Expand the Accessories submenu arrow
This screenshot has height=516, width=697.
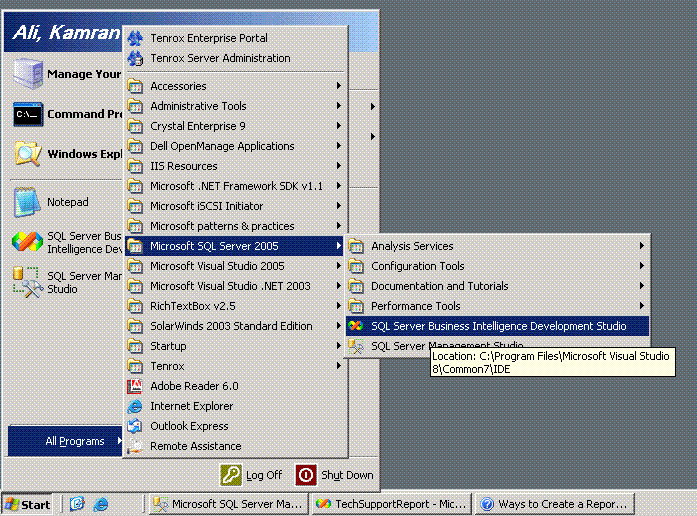(339, 85)
